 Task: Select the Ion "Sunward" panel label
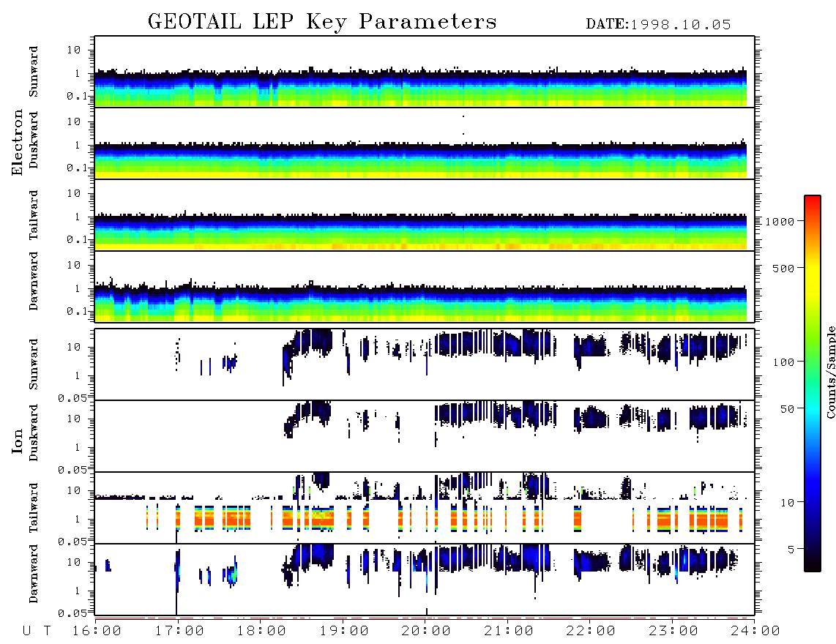[34, 364]
